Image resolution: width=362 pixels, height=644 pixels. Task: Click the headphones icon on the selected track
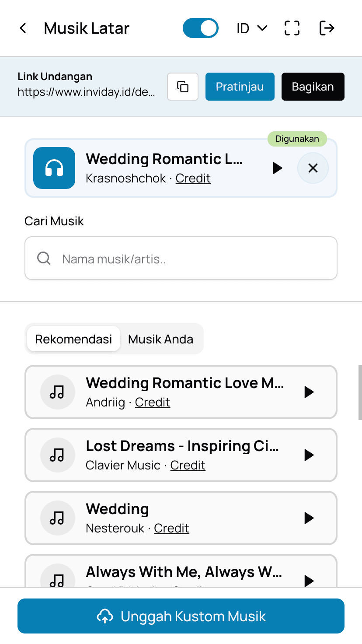point(54,168)
